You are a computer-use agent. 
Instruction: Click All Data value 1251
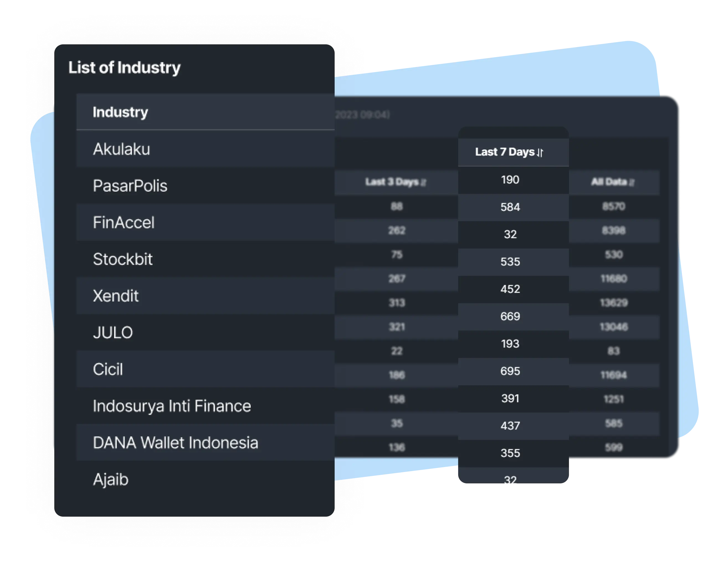pyautogui.click(x=613, y=399)
